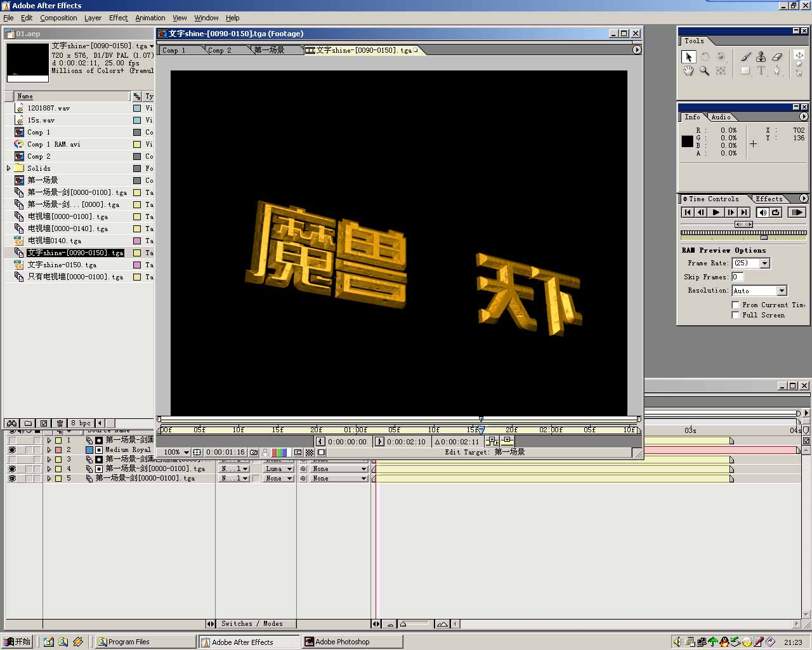Click the RAM Preview button
The width and height of the screenshot is (812, 650).
click(x=797, y=213)
